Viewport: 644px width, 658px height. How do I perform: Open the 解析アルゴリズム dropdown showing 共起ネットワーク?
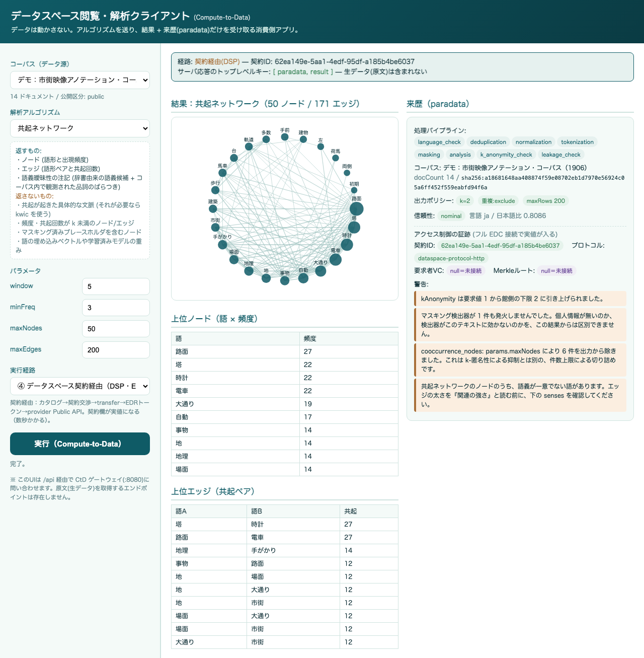80,128
